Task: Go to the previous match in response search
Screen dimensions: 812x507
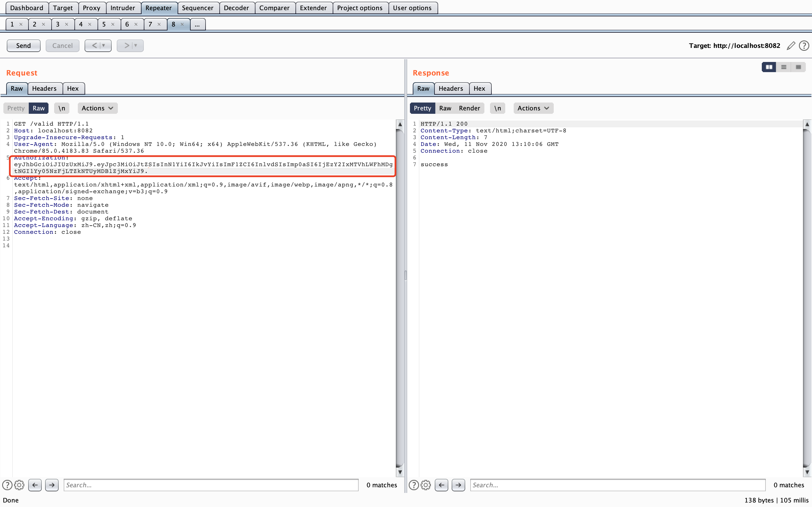Action: pos(441,485)
